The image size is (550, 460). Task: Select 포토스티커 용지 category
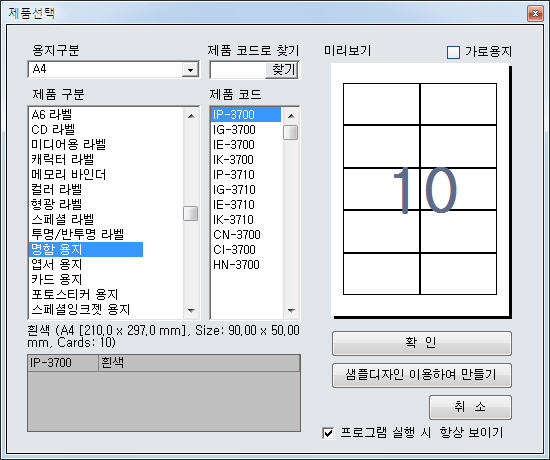click(x=75, y=294)
